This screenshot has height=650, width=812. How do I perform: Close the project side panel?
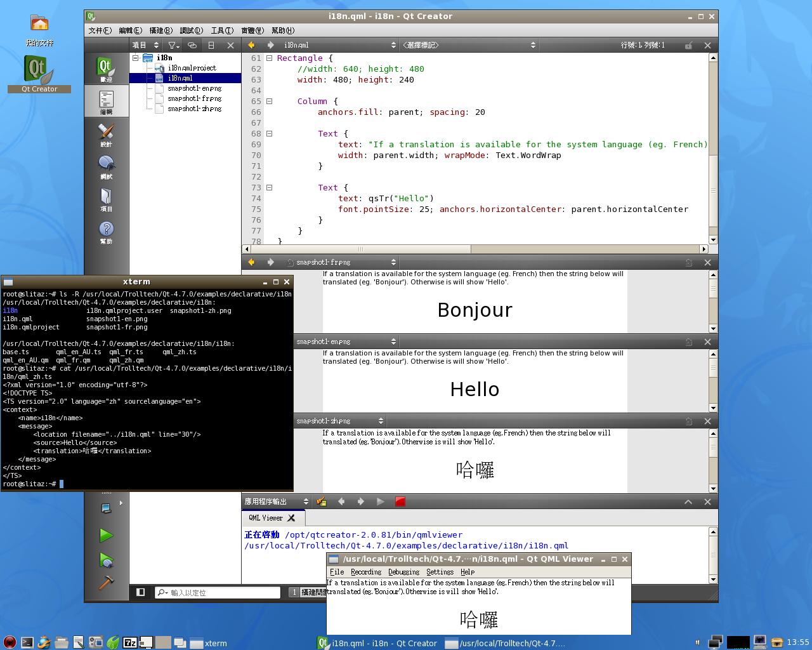pos(230,45)
